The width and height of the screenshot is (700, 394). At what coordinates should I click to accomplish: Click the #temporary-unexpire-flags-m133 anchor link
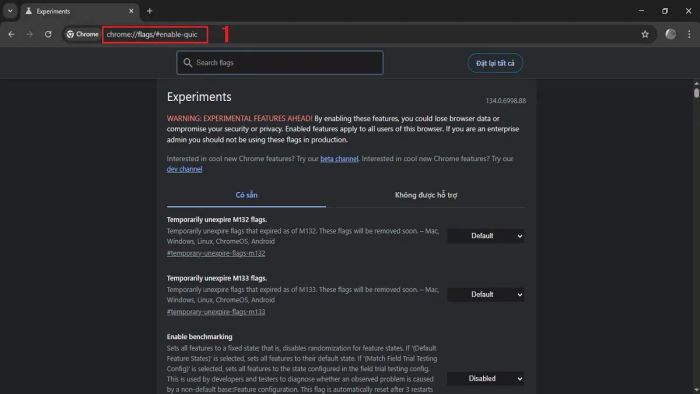click(x=216, y=312)
